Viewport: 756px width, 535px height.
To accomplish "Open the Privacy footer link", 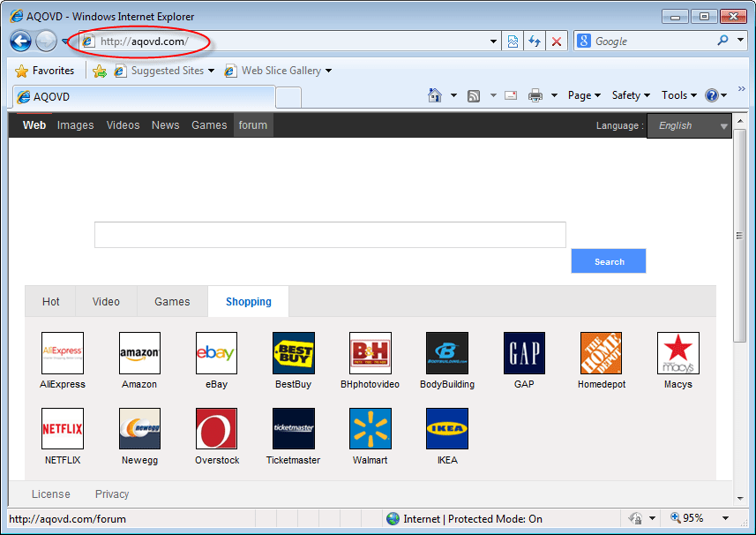I will 112,494.
